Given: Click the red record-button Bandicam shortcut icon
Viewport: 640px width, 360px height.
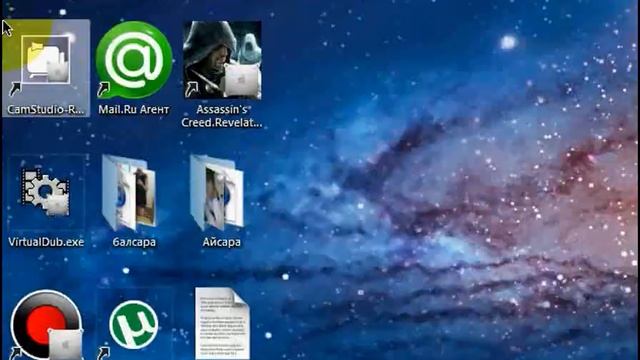Looking at the screenshot, I should tap(46, 325).
